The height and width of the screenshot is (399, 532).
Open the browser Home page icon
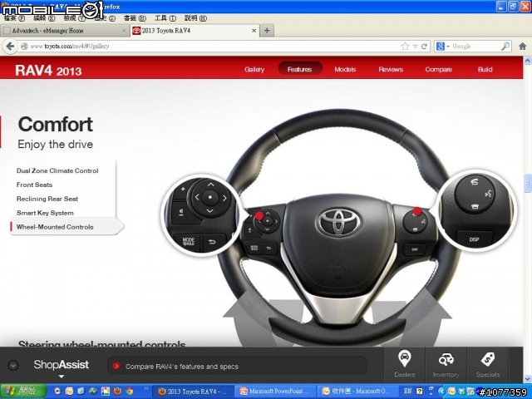(523, 47)
